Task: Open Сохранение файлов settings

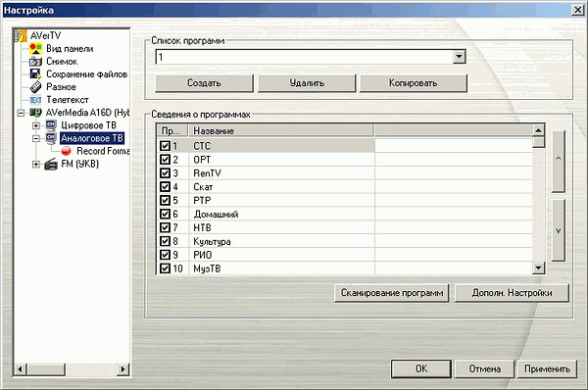Action: coord(87,74)
